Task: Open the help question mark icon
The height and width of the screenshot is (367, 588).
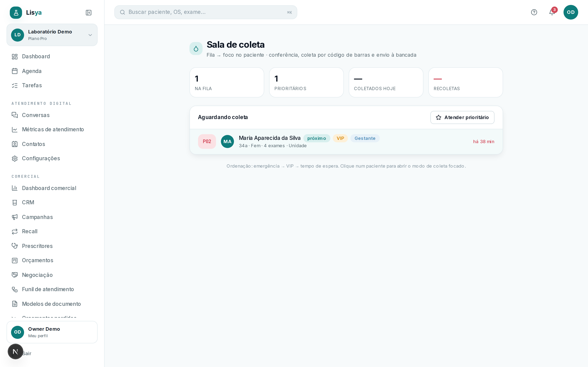Action: pos(534,12)
